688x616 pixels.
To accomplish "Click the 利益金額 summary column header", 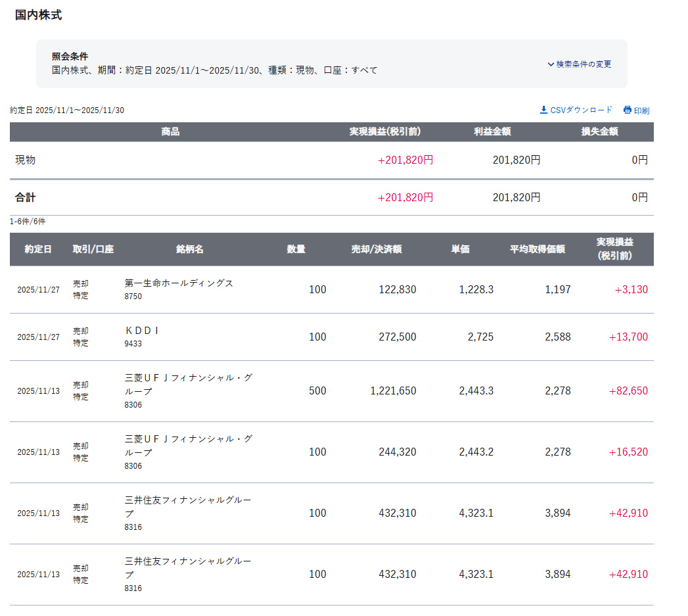I will [492, 131].
